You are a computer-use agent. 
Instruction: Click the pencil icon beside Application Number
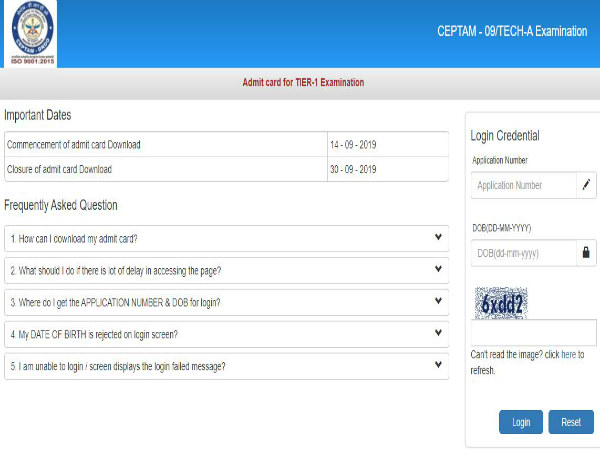pos(586,185)
